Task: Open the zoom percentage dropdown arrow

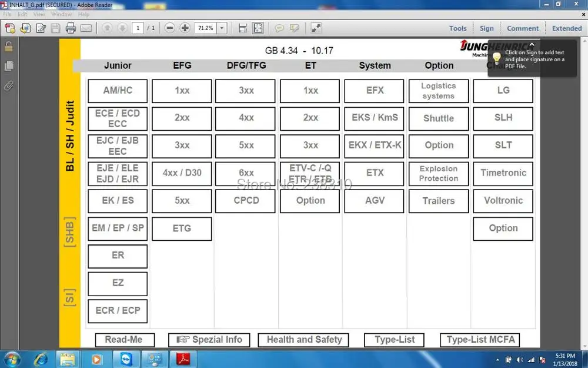Action: tap(222, 28)
